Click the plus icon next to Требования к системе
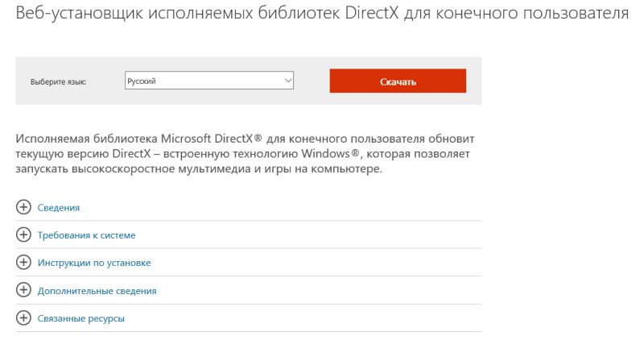Viewport: 644px width, 357px height. pos(23,235)
